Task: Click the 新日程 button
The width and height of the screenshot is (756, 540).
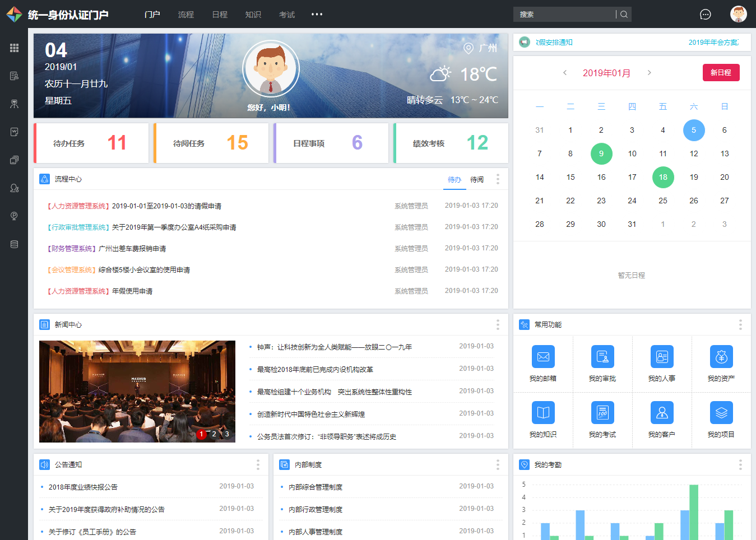Action: point(721,72)
